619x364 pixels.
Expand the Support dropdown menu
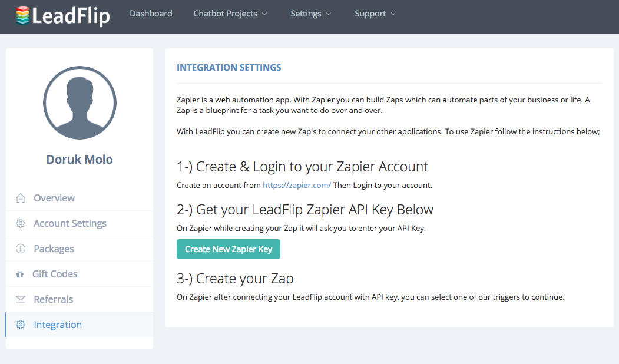[370, 13]
